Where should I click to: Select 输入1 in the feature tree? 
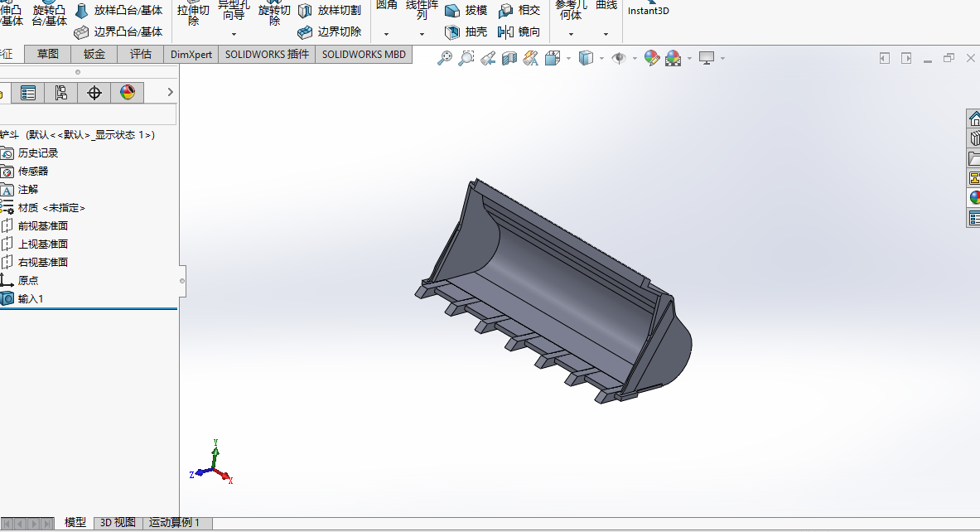click(x=30, y=298)
